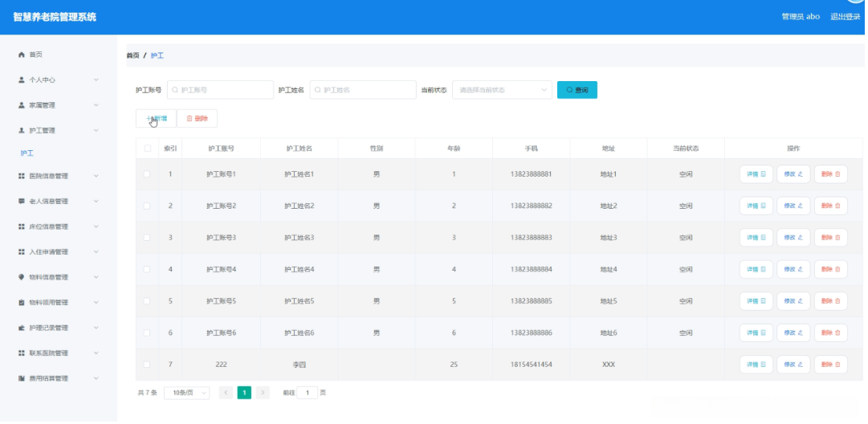Select the checkbox for row 李四
The height and width of the screenshot is (424, 868).
(x=147, y=365)
